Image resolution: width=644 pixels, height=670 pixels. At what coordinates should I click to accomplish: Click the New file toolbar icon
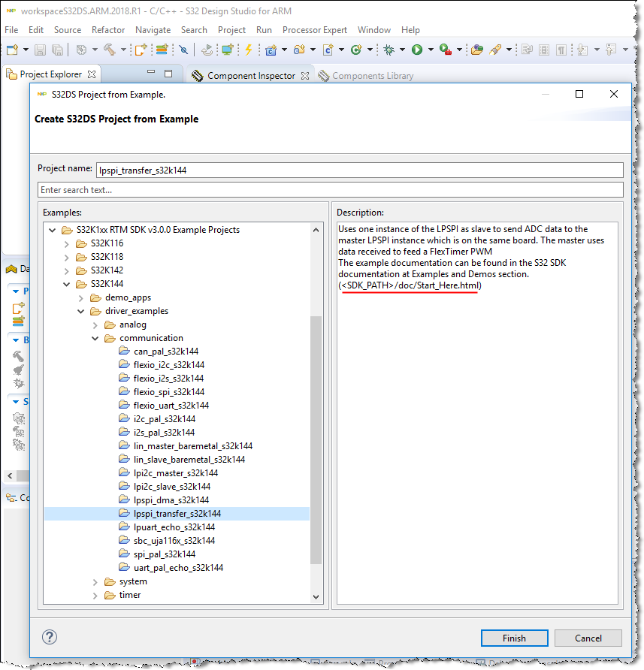[13, 50]
